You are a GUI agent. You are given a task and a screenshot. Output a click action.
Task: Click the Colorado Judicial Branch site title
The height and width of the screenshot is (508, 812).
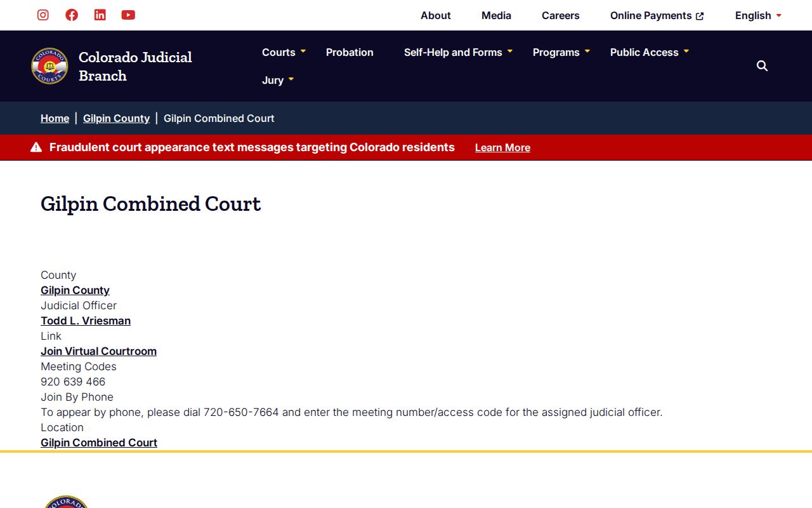click(135, 66)
